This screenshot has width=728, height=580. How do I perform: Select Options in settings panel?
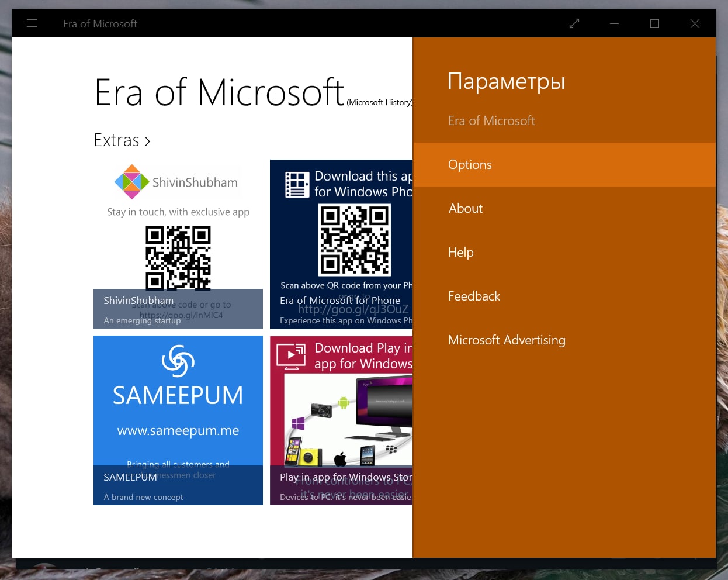[x=564, y=165]
